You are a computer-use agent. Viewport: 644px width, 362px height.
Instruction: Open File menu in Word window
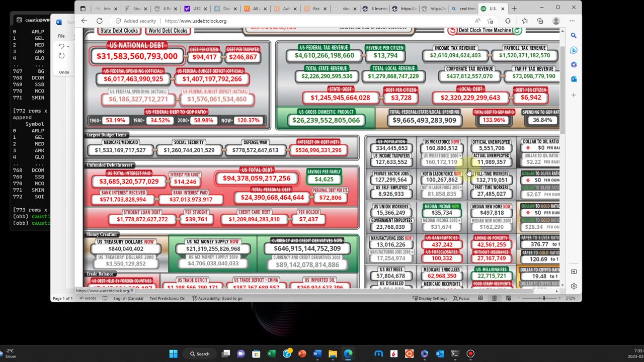tap(61, 36)
